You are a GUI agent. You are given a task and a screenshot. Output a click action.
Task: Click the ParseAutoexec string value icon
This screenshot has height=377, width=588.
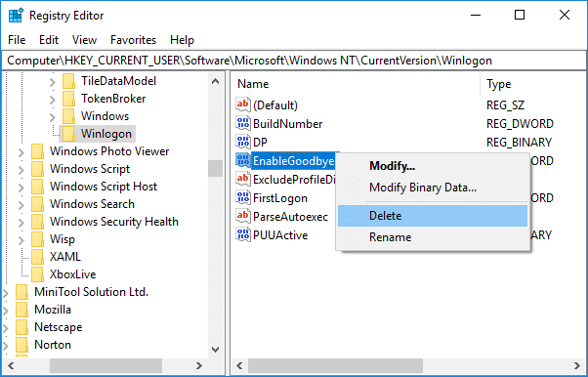click(243, 216)
